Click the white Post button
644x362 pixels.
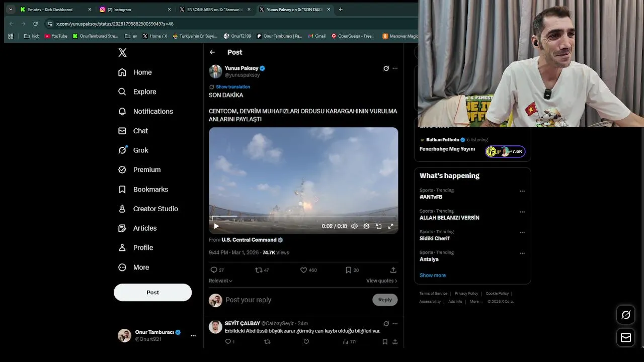click(152, 292)
